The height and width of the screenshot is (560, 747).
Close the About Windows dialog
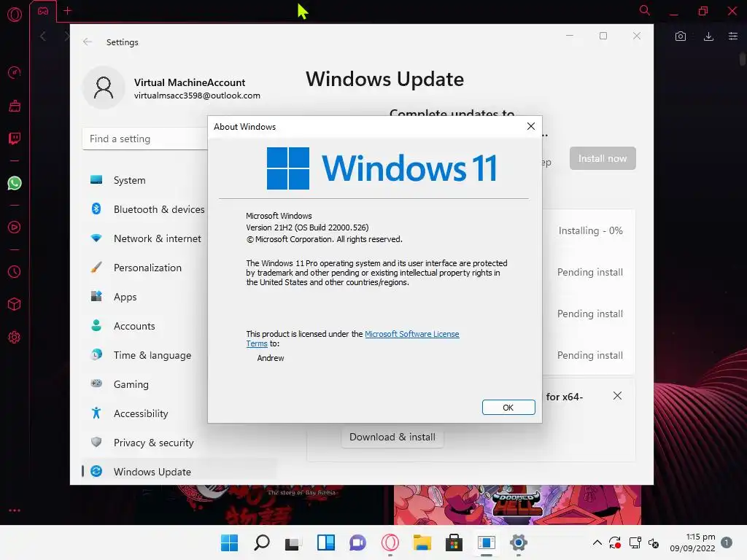coord(531,126)
